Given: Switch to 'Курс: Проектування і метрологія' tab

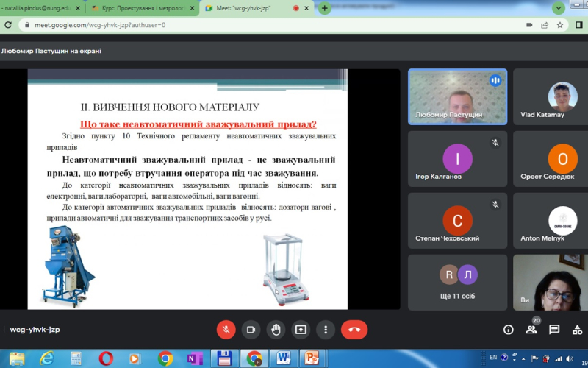Looking at the screenshot, I should 137,7.
